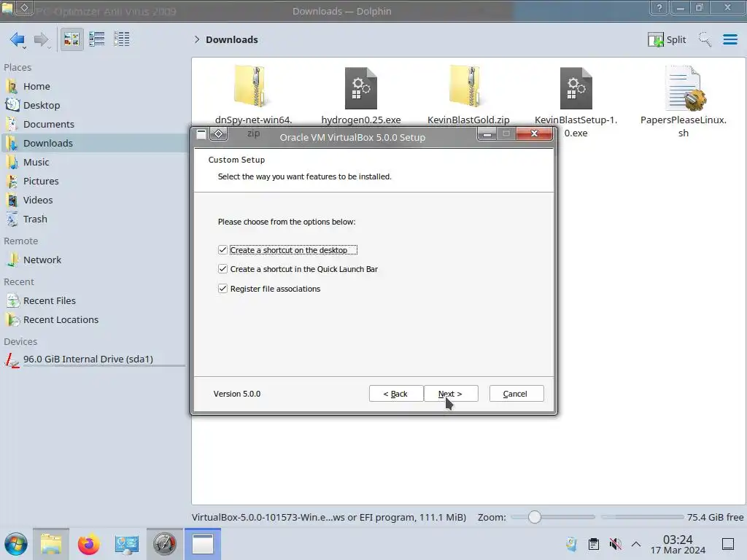Toggle Register file associations checkbox
Image resolution: width=747 pixels, height=560 pixels.
coord(222,288)
